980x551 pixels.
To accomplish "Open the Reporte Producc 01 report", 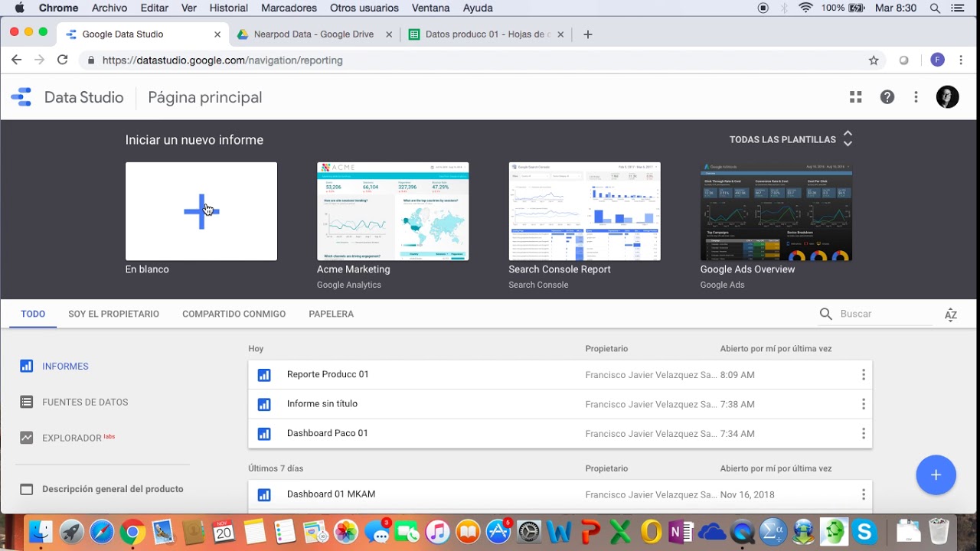I will tap(560, 375).
